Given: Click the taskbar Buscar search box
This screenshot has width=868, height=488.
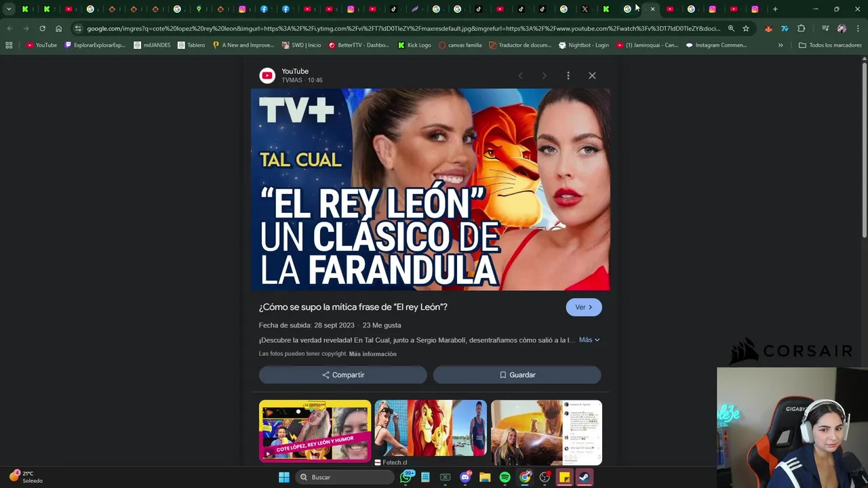Looking at the screenshot, I should click(344, 477).
